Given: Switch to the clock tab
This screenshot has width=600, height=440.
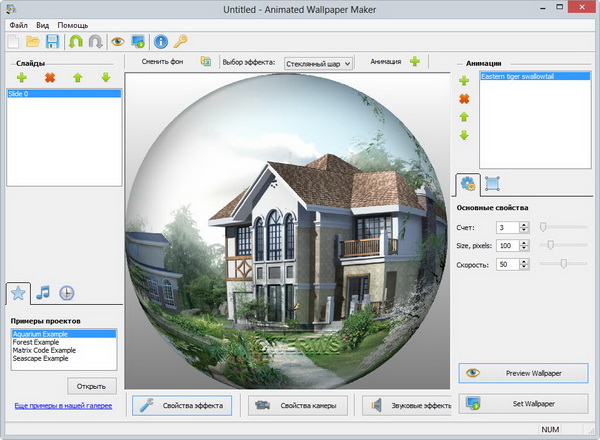Looking at the screenshot, I should 66,293.
